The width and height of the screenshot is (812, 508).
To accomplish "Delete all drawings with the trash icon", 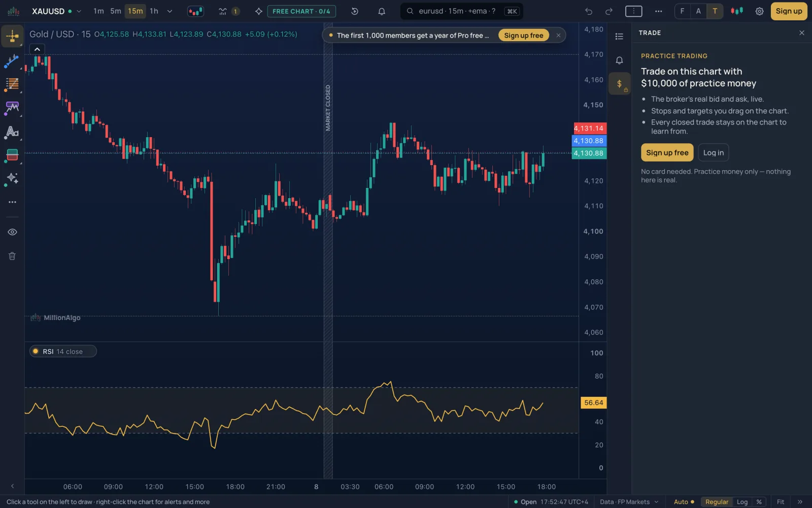I will [12, 256].
